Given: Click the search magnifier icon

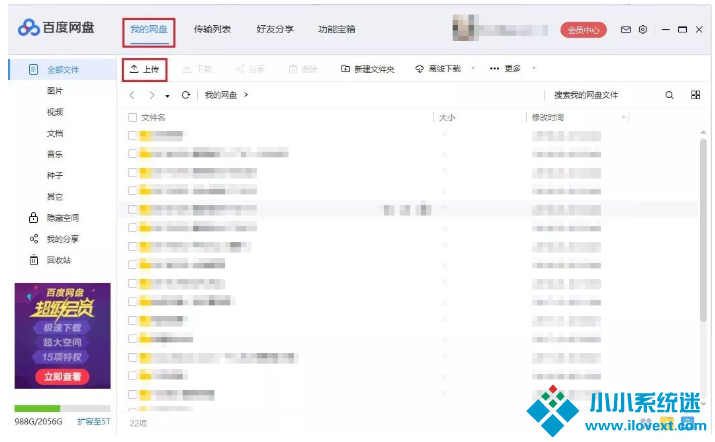Looking at the screenshot, I should click(x=669, y=95).
